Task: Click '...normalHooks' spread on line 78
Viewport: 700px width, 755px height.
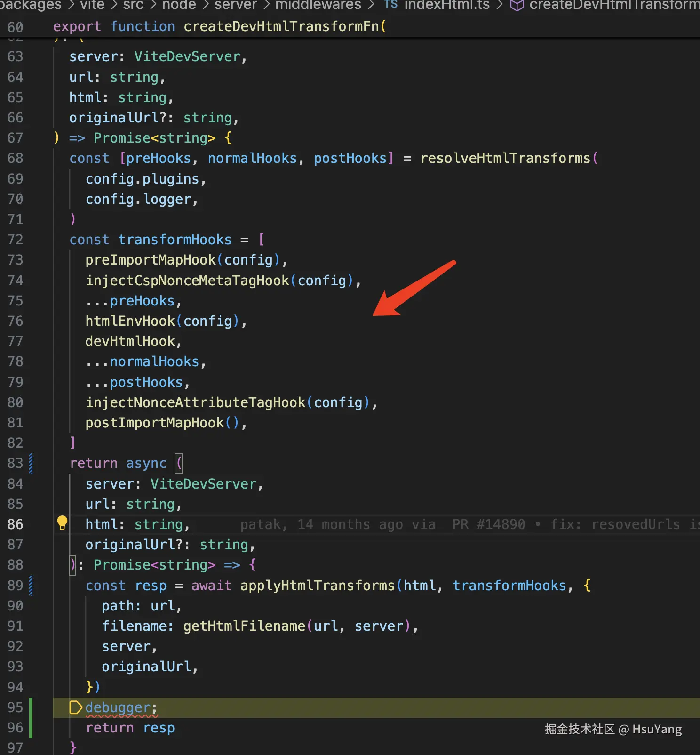Action: [x=143, y=361]
